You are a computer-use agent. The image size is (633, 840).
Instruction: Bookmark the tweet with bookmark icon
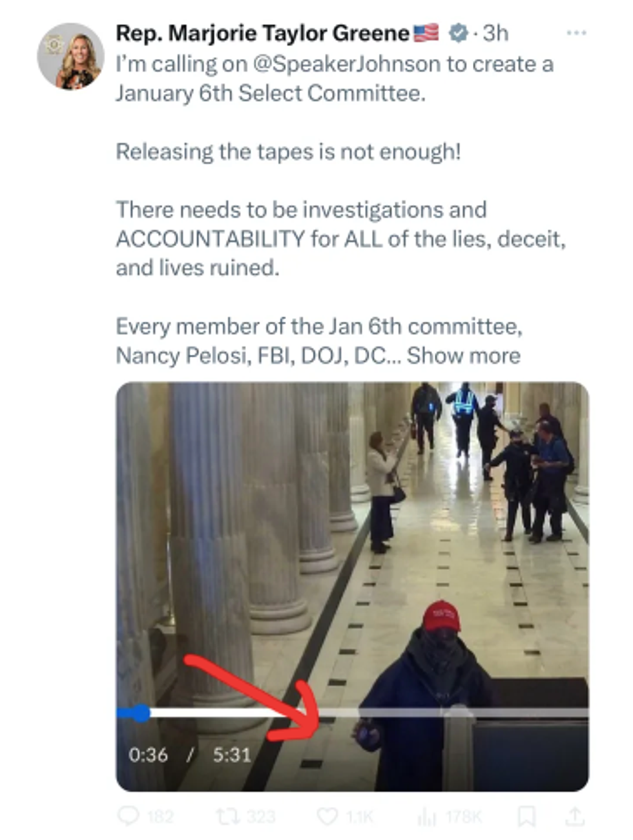click(526, 817)
